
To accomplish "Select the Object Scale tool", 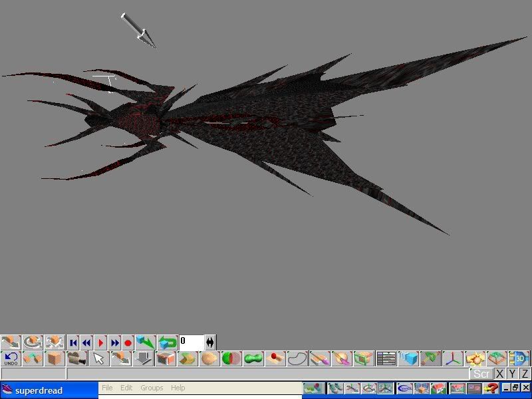I will (55, 342).
